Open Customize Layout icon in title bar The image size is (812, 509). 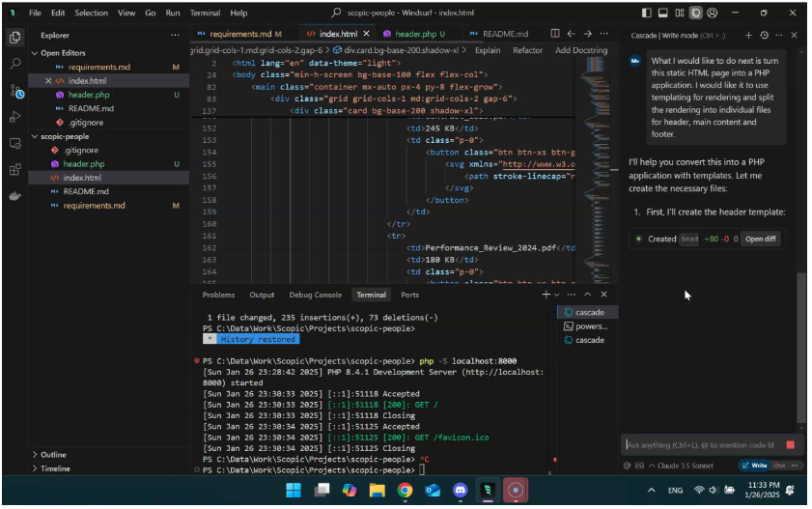[680, 13]
